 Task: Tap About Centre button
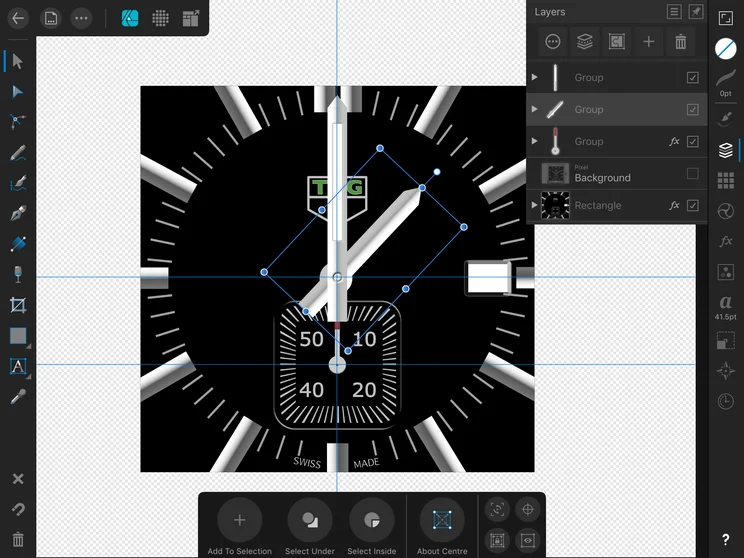(442, 527)
